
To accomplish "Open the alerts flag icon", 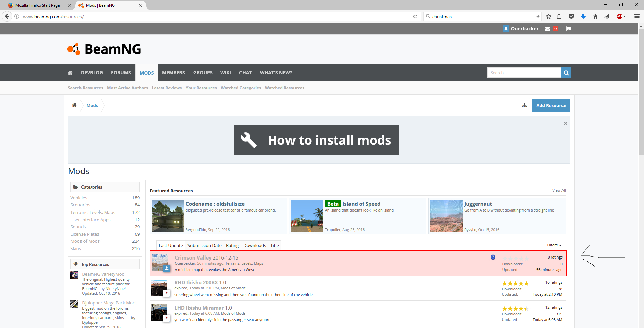I will (569, 29).
